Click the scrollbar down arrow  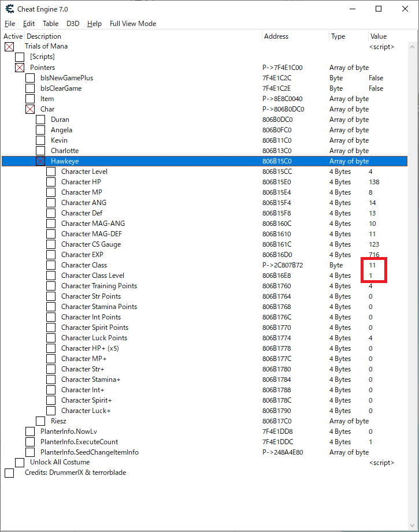[412, 526]
